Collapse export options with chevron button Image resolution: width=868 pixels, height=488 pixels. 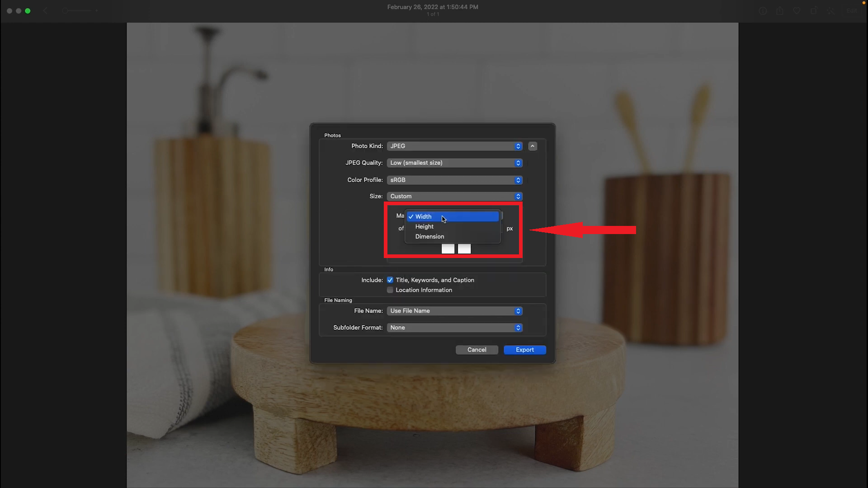[533, 146]
